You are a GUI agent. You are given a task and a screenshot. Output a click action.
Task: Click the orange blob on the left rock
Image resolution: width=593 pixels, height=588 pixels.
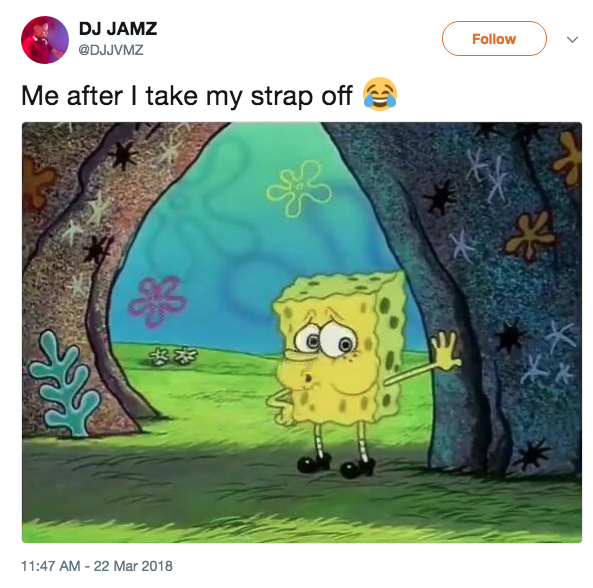(37, 182)
